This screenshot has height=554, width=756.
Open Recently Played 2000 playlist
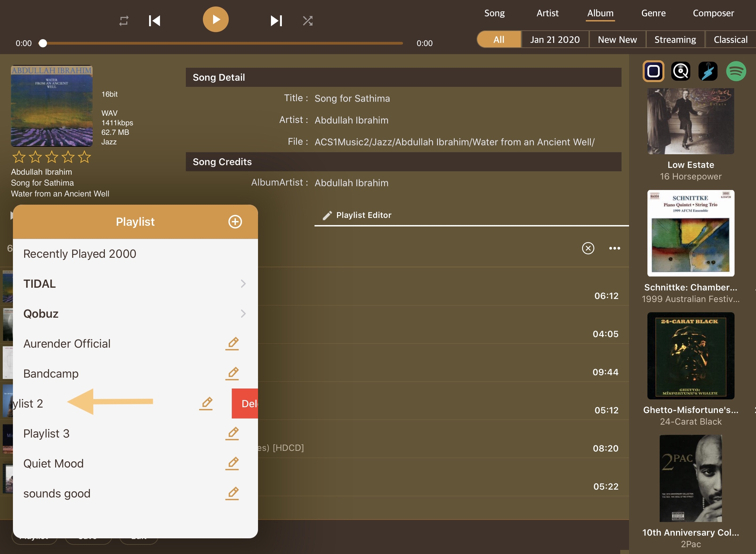135,254
